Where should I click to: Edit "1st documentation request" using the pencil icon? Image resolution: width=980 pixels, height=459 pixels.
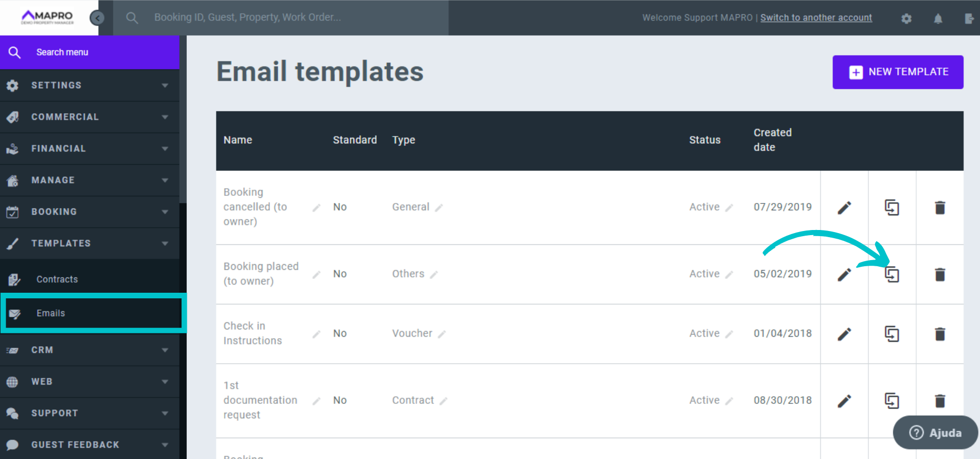pos(844,400)
